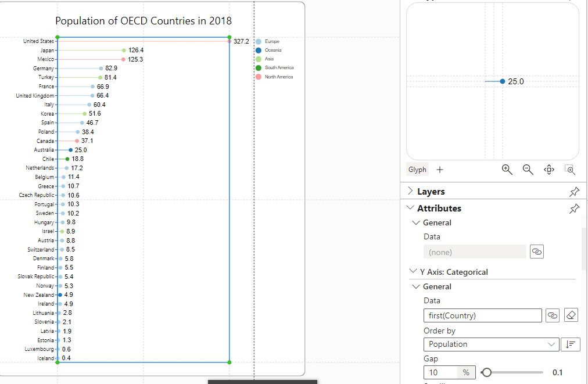The image size is (588, 384).
Task: Click the (none) data field
Action: pos(475,252)
